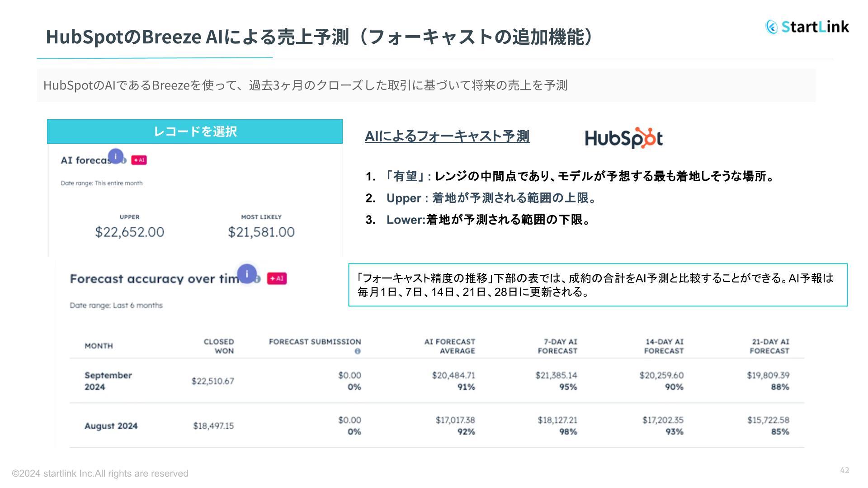Click the purple info icon beside Forecast accuracy
868x488 pixels.
click(x=247, y=274)
